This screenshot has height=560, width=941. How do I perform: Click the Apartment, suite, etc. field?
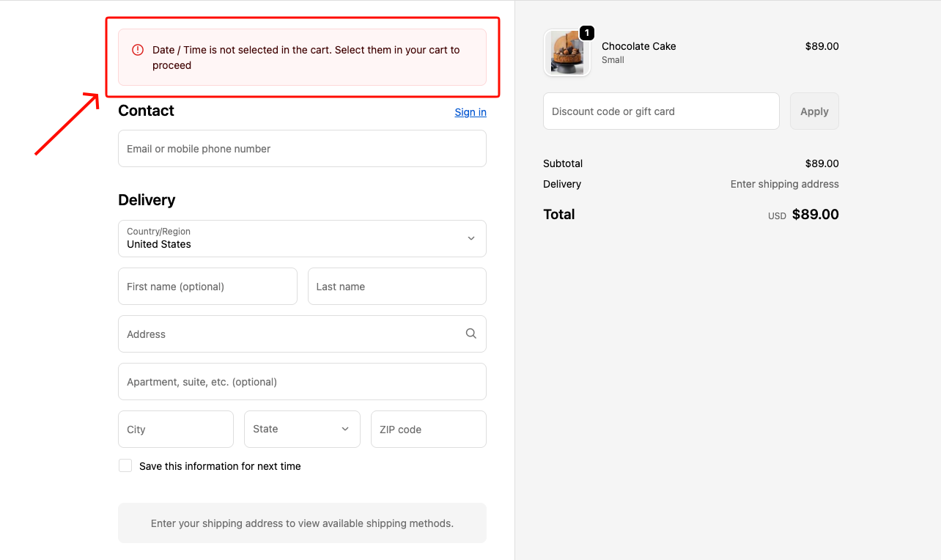tap(302, 381)
